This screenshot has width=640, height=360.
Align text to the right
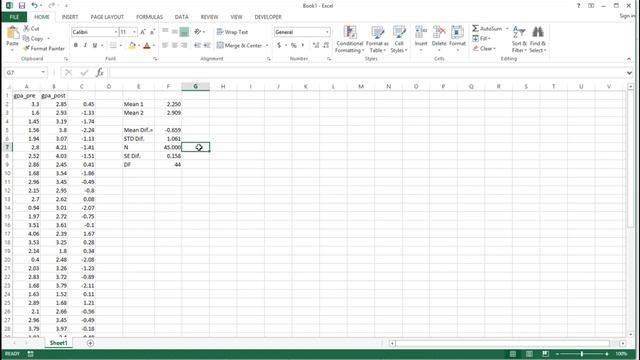click(184, 45)
